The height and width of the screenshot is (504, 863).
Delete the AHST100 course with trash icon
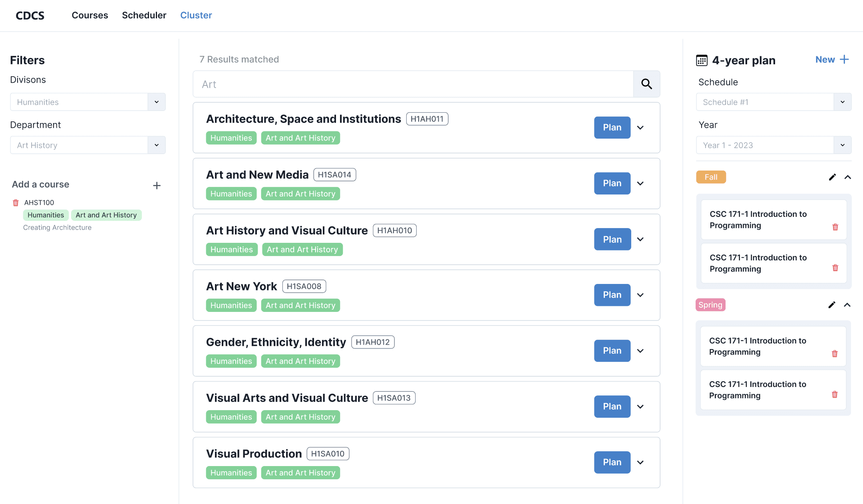click(16, 202)
